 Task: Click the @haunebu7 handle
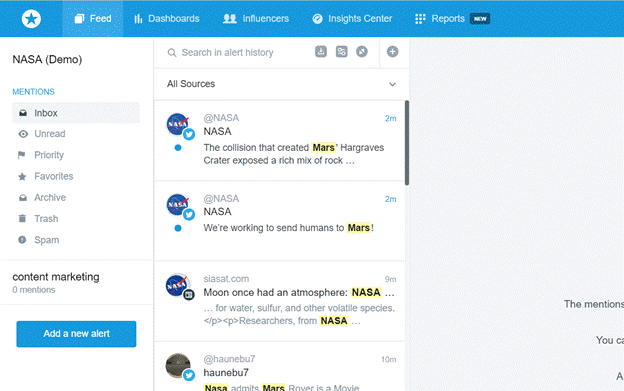point(230,359)
